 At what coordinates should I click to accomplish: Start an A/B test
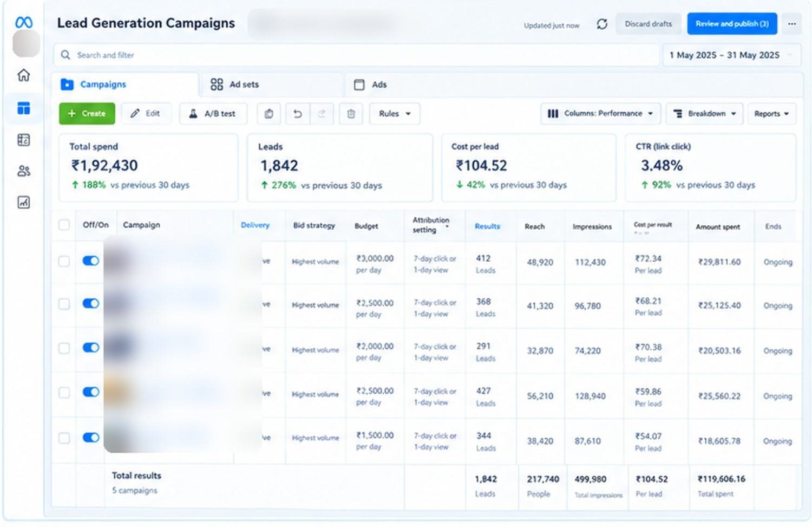[x=213, y=114]
